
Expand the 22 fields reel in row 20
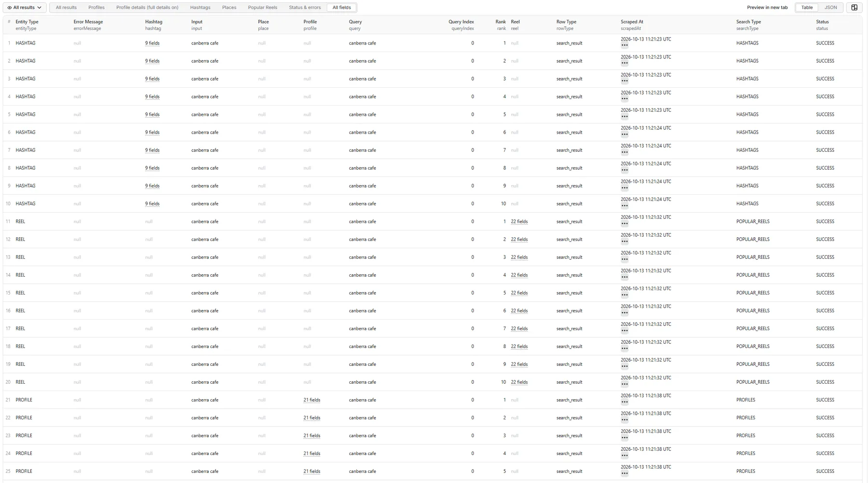(519, 382)
